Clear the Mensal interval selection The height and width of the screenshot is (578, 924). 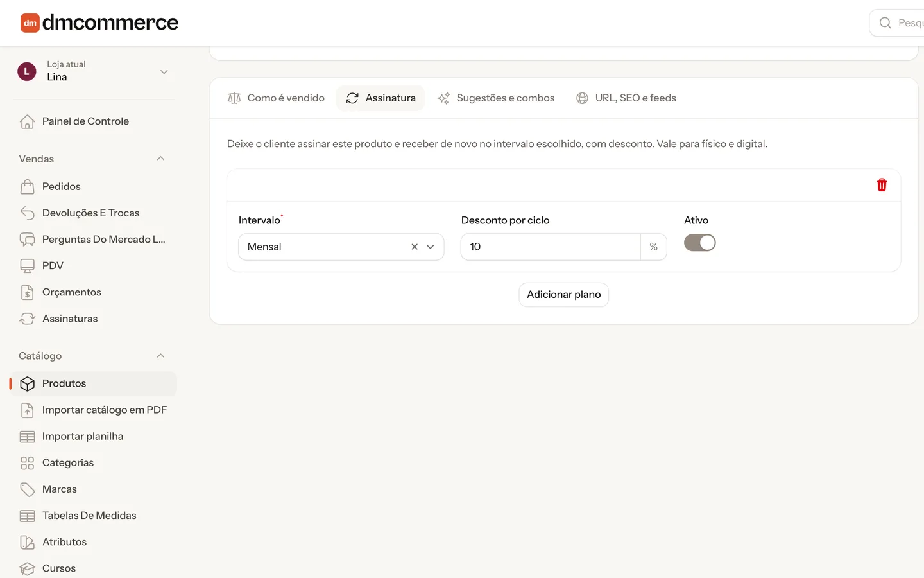[x=415, y=247]
